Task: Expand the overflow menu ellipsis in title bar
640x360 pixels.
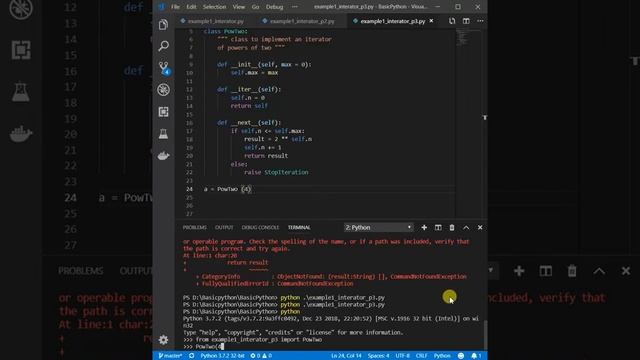Action: coord(295,7)
